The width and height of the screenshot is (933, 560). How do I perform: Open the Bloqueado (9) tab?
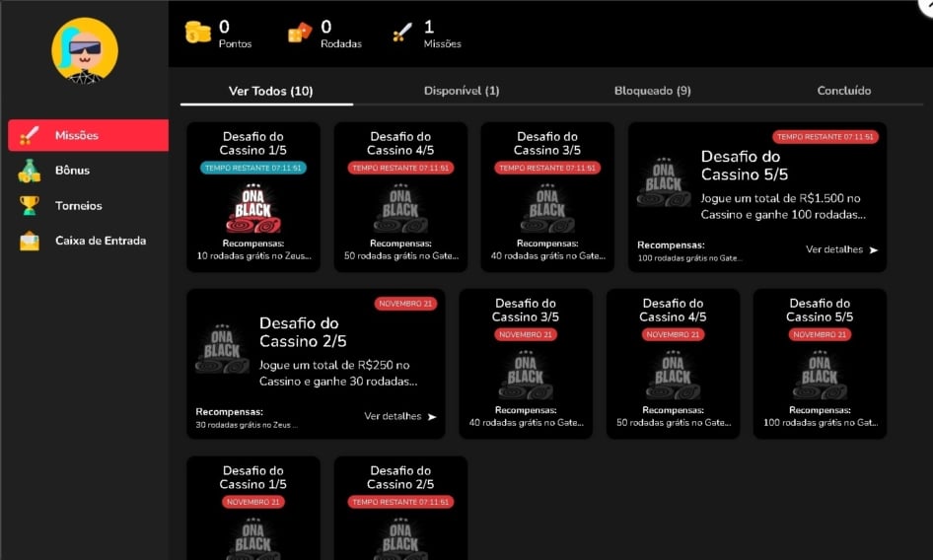653,91
